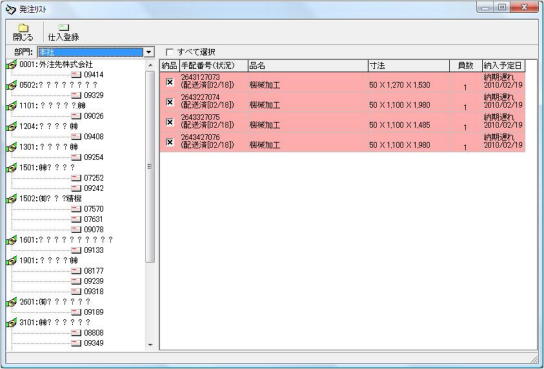Select order 08177 in tree

click(94, 271)
